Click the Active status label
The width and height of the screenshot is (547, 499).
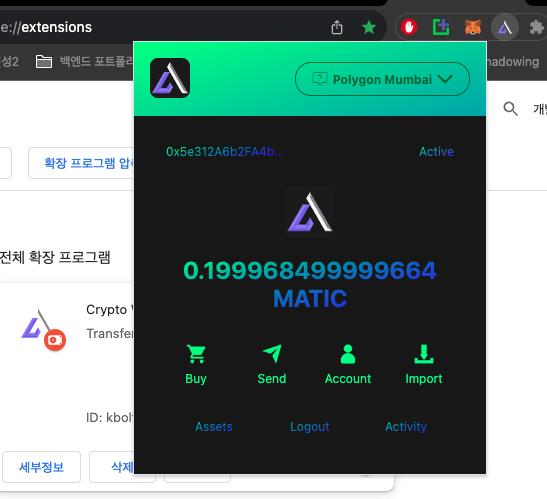[x=436, y=152]
